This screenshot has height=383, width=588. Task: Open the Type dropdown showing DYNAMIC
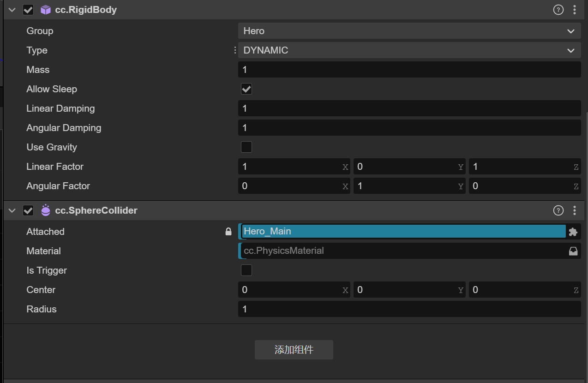(x=409, y=50)
